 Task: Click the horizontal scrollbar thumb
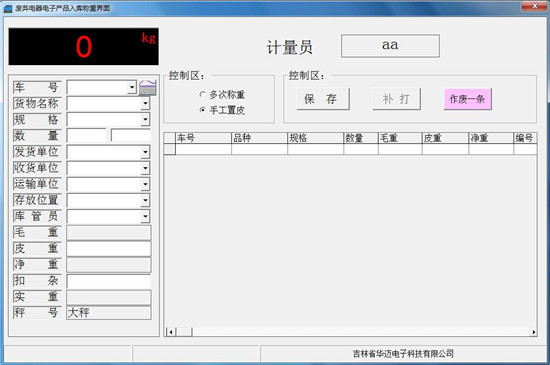pos(184,332)
